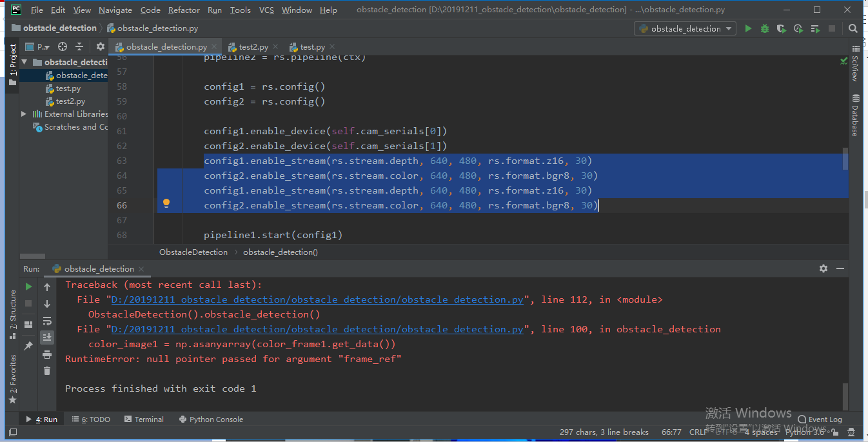Click the yellow intention bulb at line 66
The width and height of the screenshot is (868, 444).
pos(166,203)
